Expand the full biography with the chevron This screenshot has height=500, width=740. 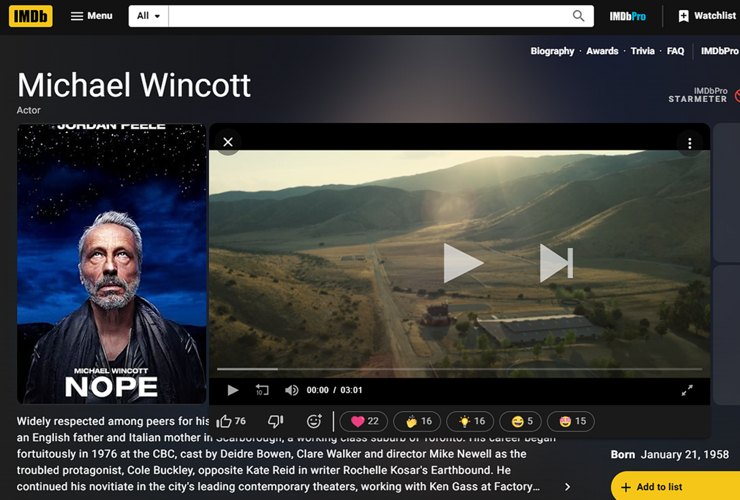[567, 486]
